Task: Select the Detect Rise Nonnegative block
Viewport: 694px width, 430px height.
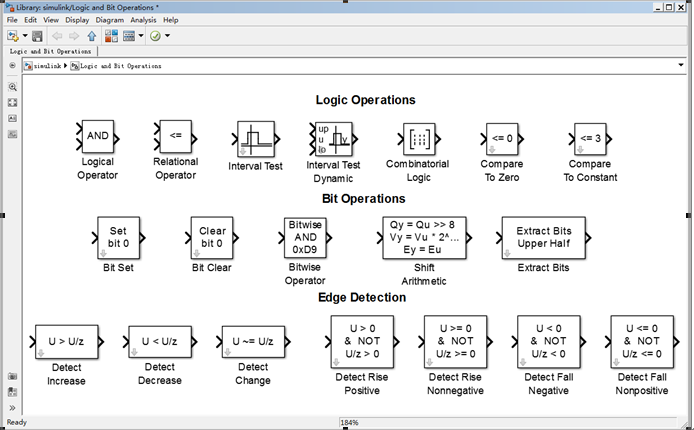Action: tap(455, 342)
